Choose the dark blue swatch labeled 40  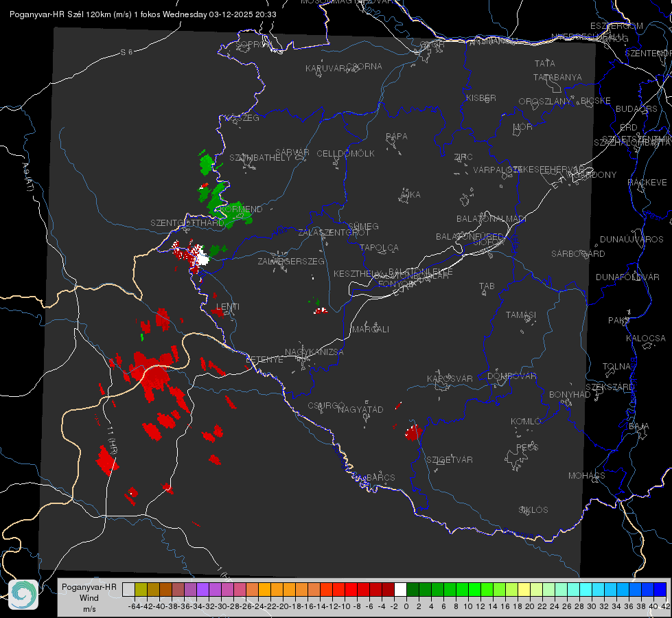pos(660,590)
